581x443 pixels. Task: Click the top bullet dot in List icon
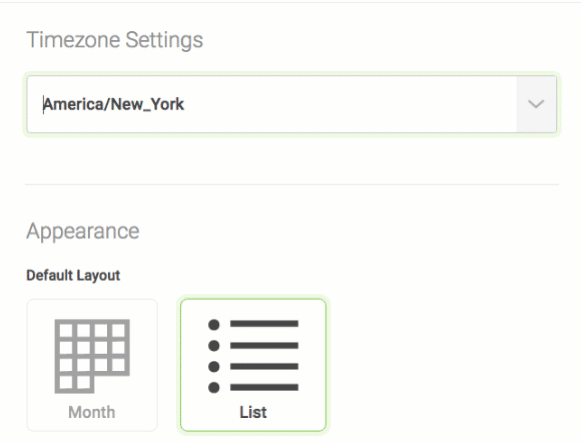pyautogui.click(x=214, y=324)
